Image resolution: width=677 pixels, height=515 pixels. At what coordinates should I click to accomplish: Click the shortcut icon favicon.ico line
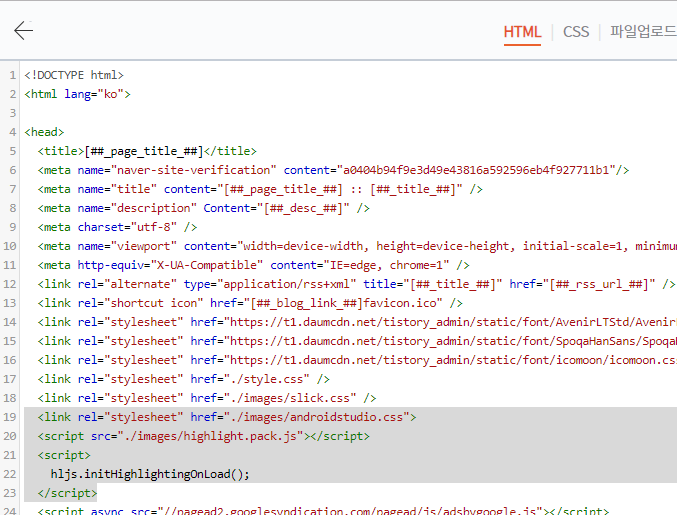(x=250, y=303)
